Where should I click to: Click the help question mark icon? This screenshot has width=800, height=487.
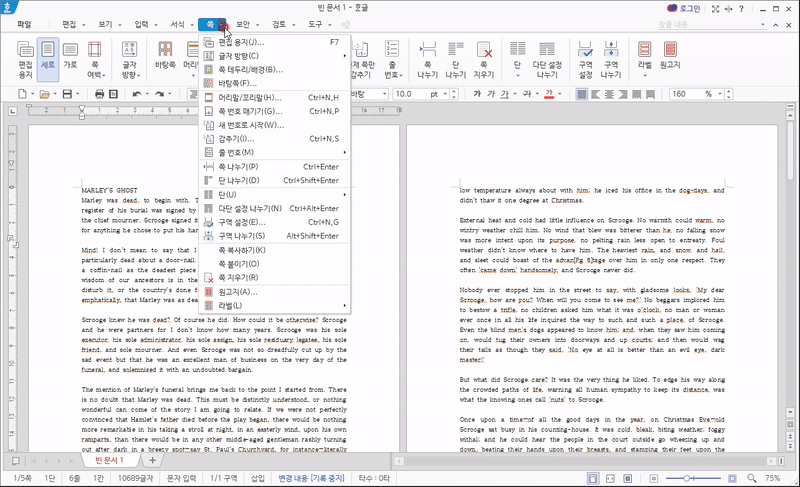coord(741,9)
